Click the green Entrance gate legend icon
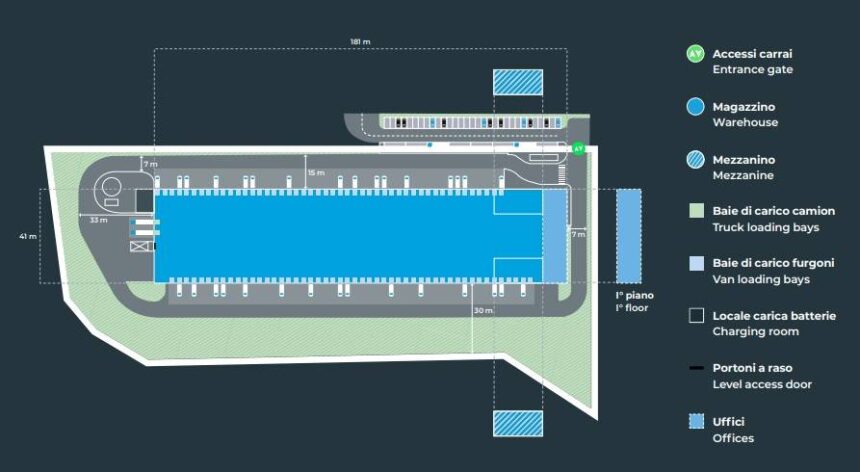Screen dimensions: 860x472 [695, 54]
